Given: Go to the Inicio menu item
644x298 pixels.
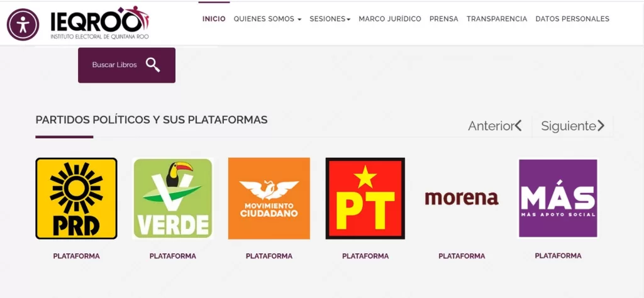Looking at the screenshot, I should pos(214,19).
